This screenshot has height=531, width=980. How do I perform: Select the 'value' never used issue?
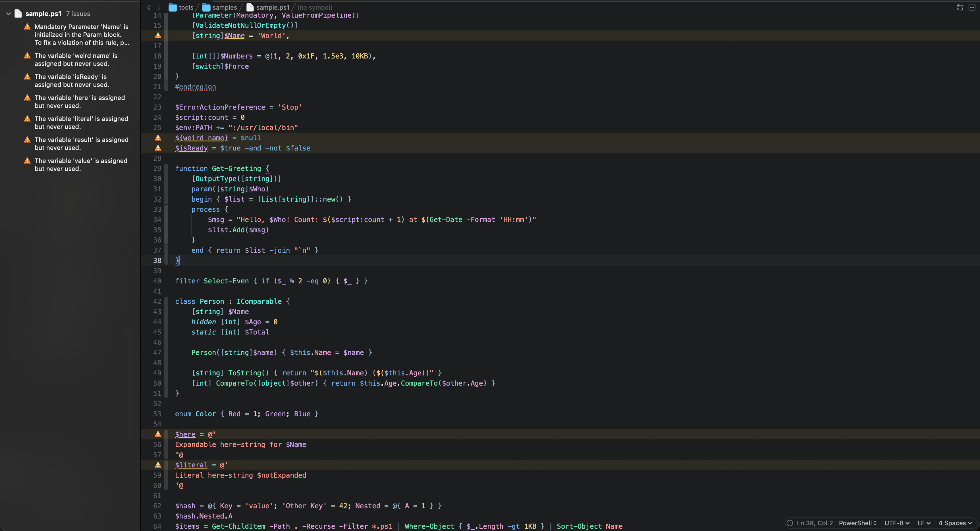76,165
